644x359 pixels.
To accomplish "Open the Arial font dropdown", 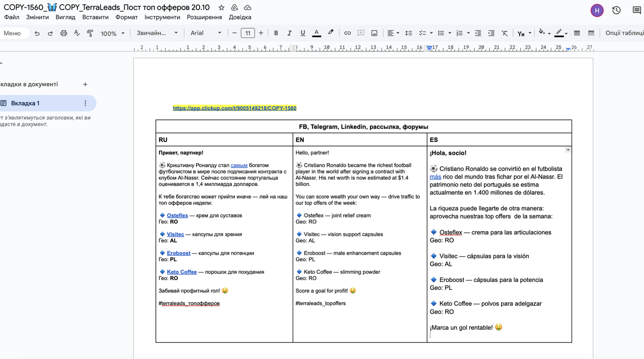I will click(x=205, y=33).
